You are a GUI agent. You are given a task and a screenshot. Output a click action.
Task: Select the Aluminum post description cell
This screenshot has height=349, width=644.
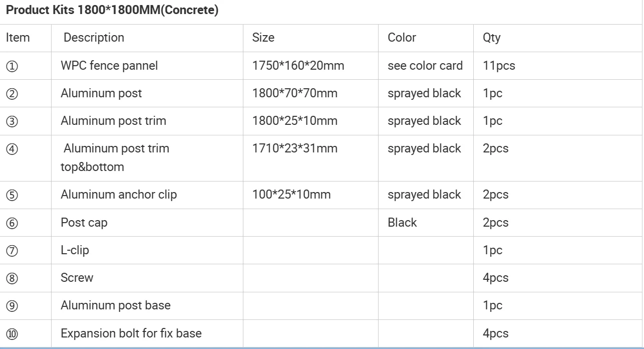click(x=101, y=93)
